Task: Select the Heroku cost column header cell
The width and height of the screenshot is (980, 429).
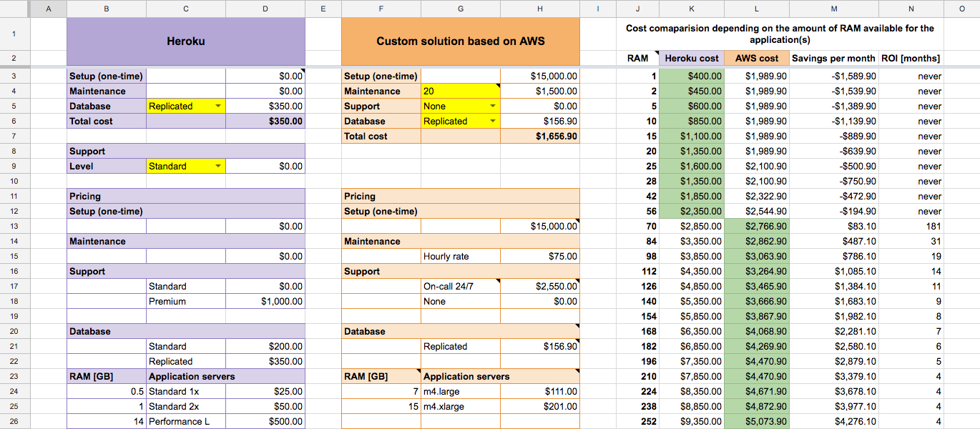Action: 691,58
